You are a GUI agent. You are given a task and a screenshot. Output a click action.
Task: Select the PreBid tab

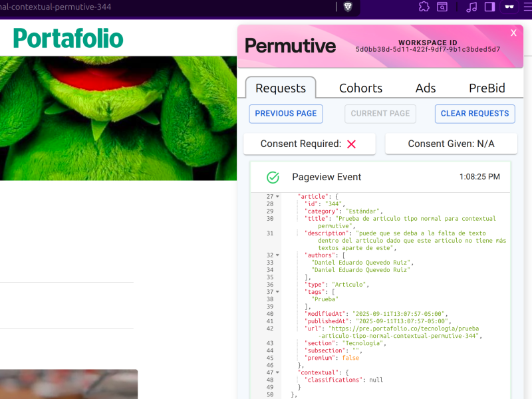(487, 88)
